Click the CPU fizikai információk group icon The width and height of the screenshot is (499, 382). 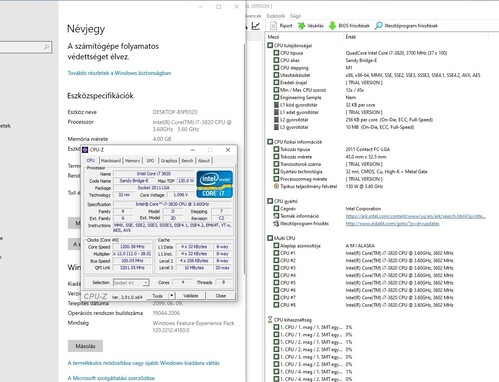click(x=270, y=142)
